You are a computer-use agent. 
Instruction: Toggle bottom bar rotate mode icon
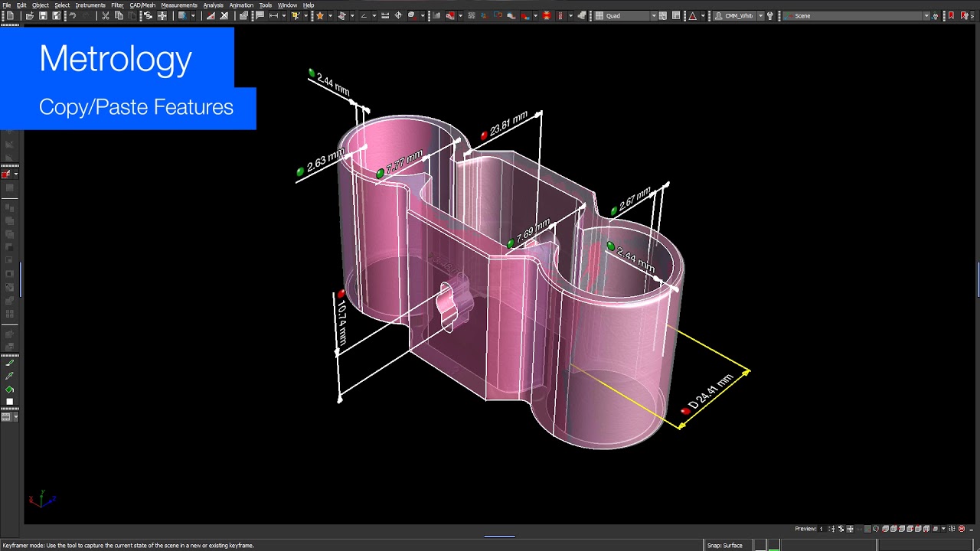pyautogui.click(x=841, y=528)
